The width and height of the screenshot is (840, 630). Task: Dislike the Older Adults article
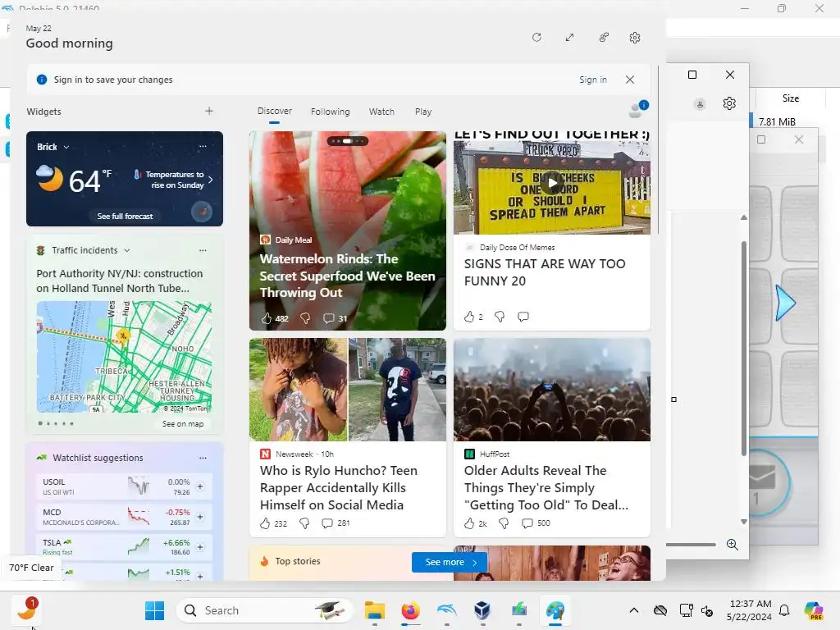[x=504, y=523]
